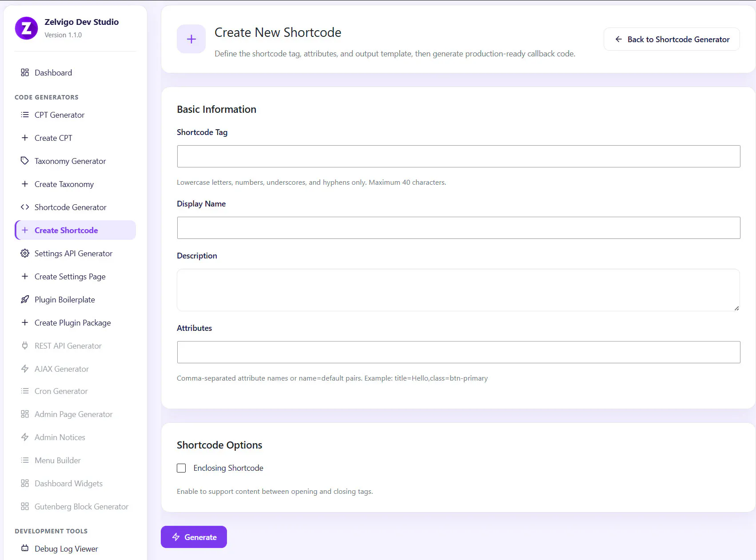Click Back to Shortcode Generator button
Screen dimensions: 756x560
pos(672,39)
